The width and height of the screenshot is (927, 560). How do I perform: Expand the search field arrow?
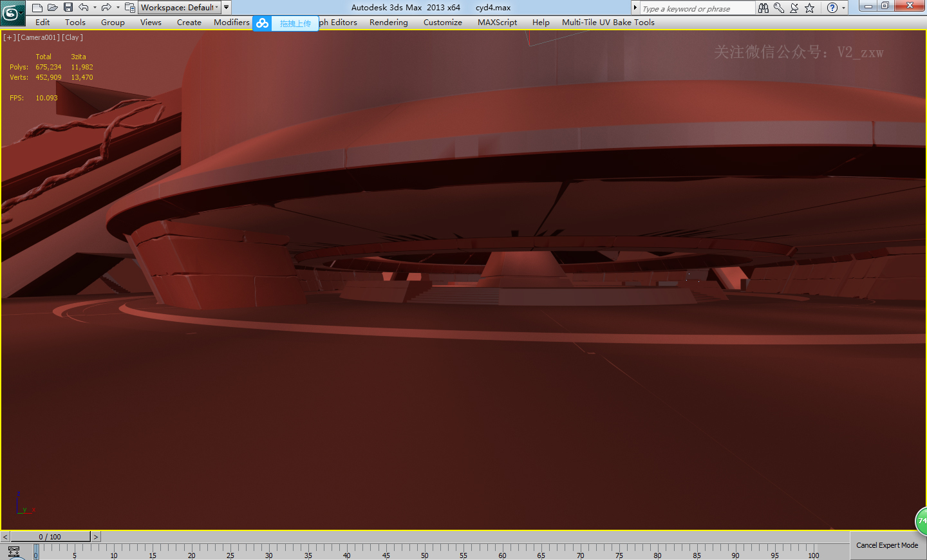tap(635, 8)
